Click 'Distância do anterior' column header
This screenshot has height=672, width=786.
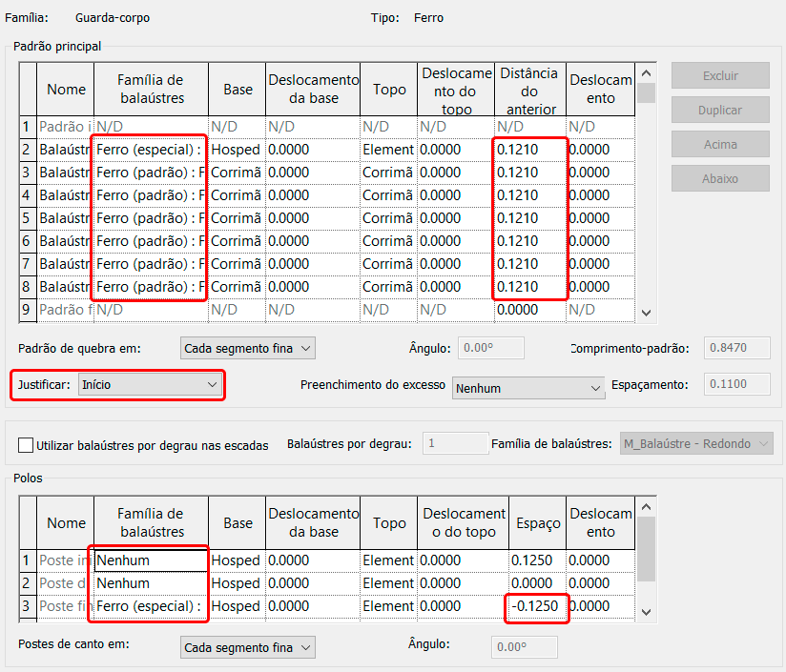(x=529, y=91)
